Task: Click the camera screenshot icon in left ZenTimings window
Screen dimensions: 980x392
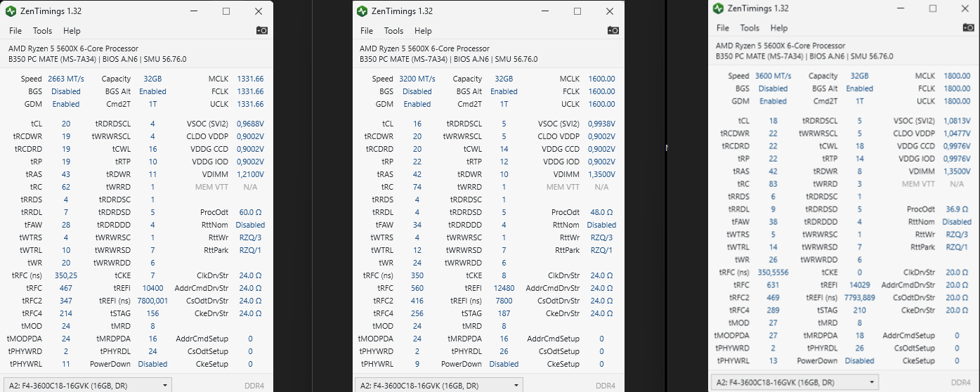Action: coord(262,30)
